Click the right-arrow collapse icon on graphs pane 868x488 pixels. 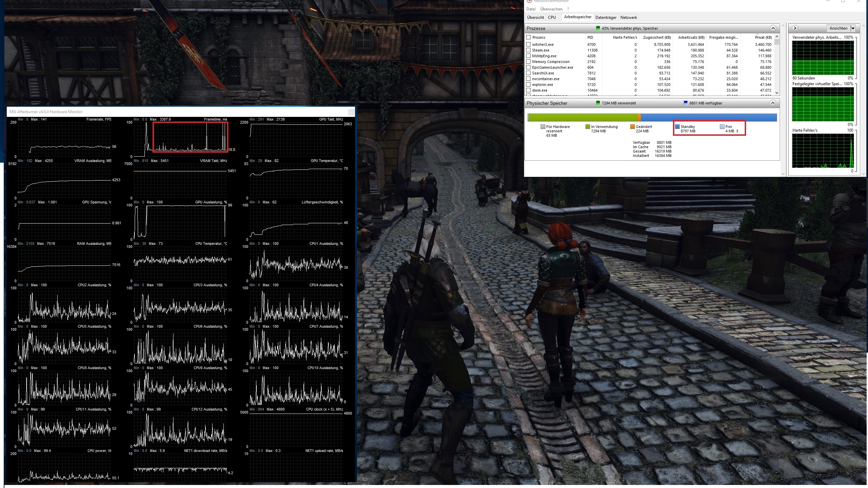pyautogui.click(x=795, y=28)
